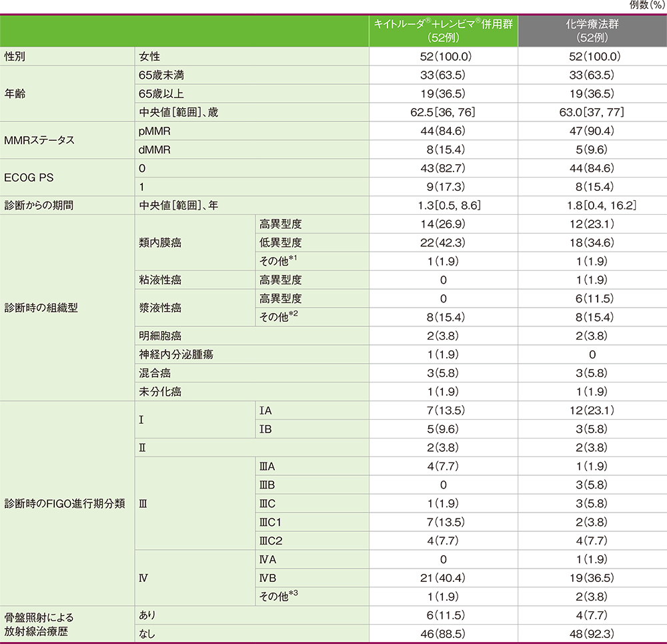Click the 性別 row label
Viewport: 667px width, 644px height.
point(17,56)
